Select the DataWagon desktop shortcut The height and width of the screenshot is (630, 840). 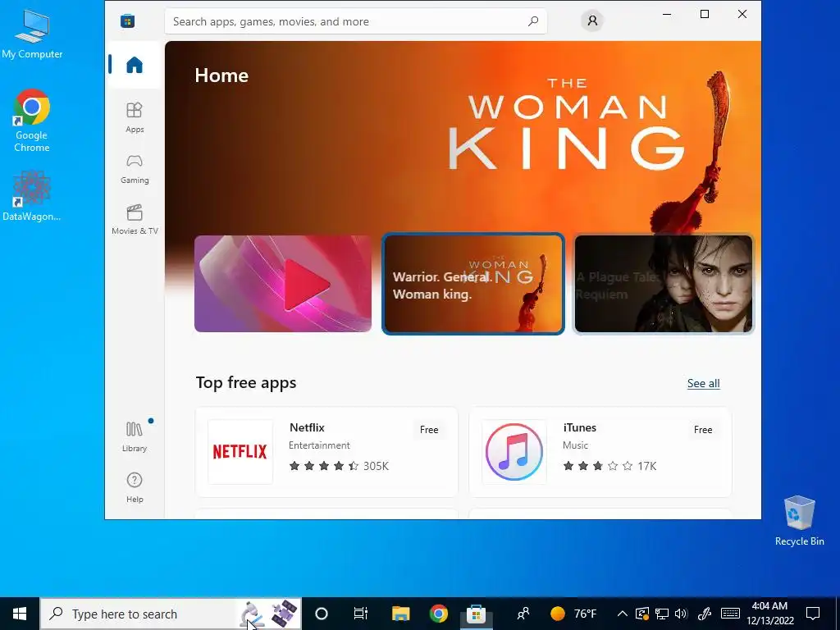point(32,195)
